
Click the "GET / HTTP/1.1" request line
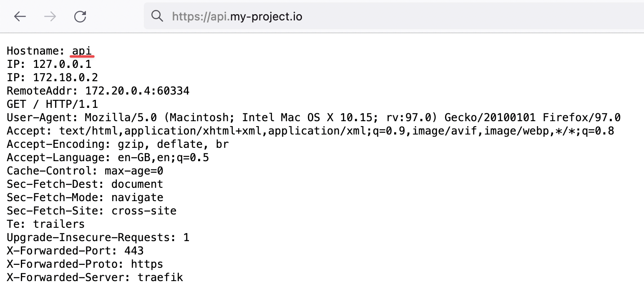coord(52,104)
